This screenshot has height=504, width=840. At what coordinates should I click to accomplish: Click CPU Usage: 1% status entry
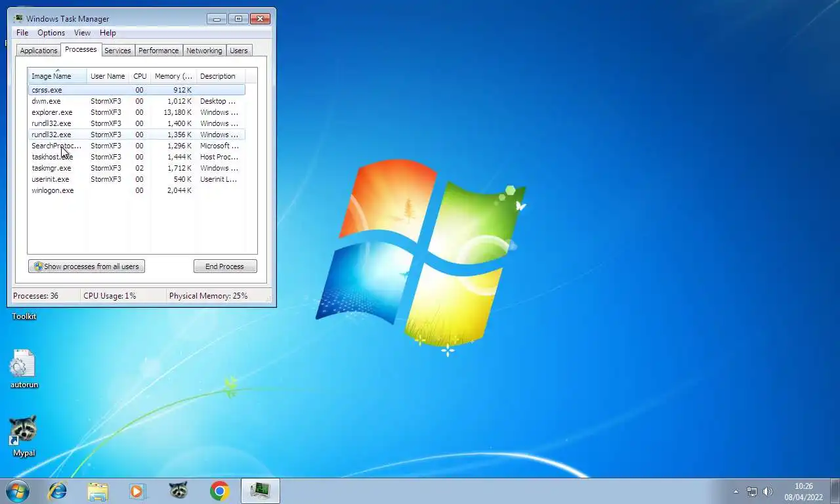coord(110,296)
